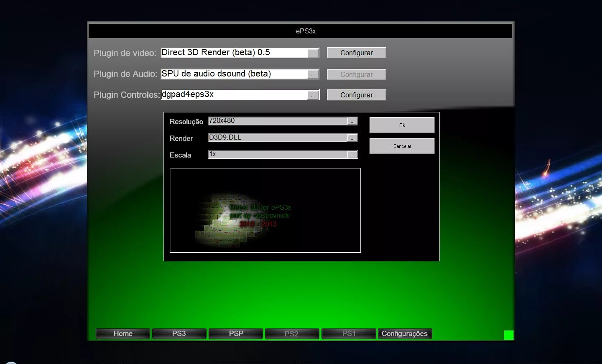Expand the Resolução 720x480 dropdown

click(x=353, y=121)
